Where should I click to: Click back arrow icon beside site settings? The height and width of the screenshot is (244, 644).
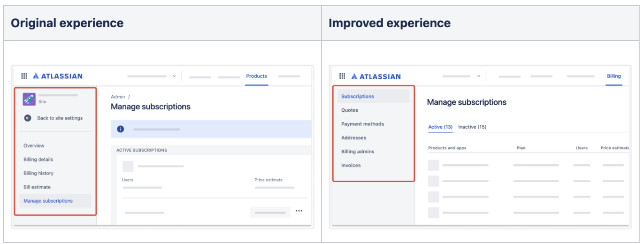tap(28, 118)
